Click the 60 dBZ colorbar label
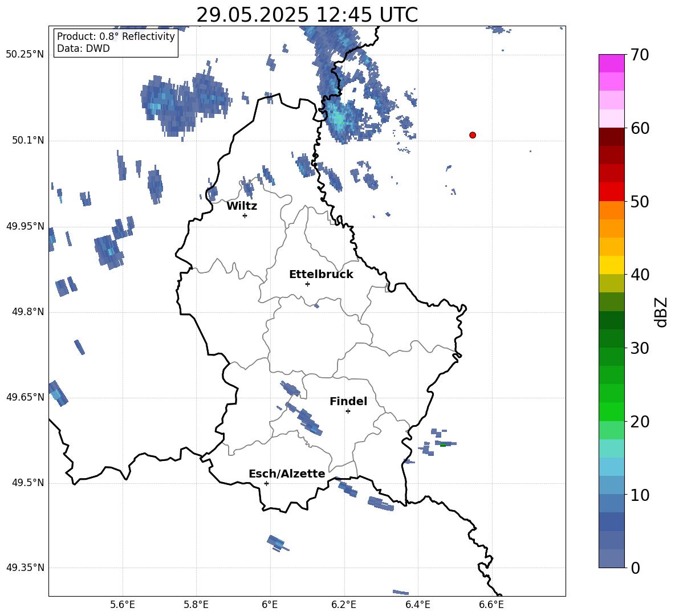 [x=639, y=128]
